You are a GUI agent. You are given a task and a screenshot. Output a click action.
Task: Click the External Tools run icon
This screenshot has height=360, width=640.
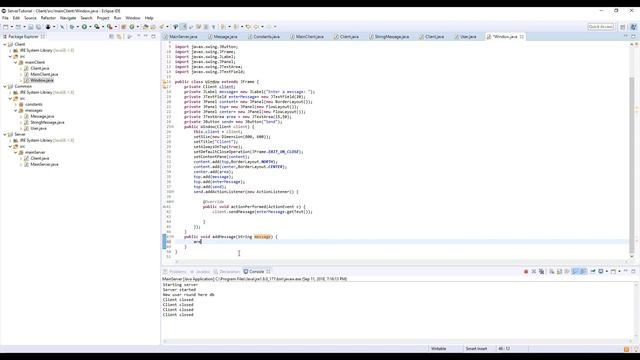[x=110, y=27]
